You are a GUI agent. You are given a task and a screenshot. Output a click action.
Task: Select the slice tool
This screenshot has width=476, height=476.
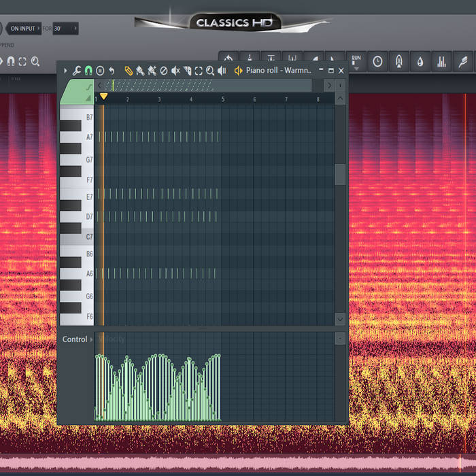coord(187,71)
